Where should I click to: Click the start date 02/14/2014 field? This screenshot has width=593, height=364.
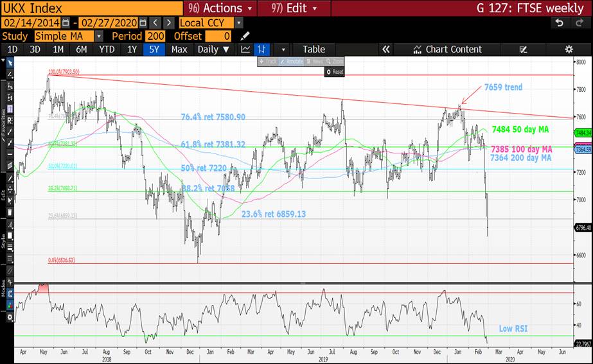(x=31, y=23)
